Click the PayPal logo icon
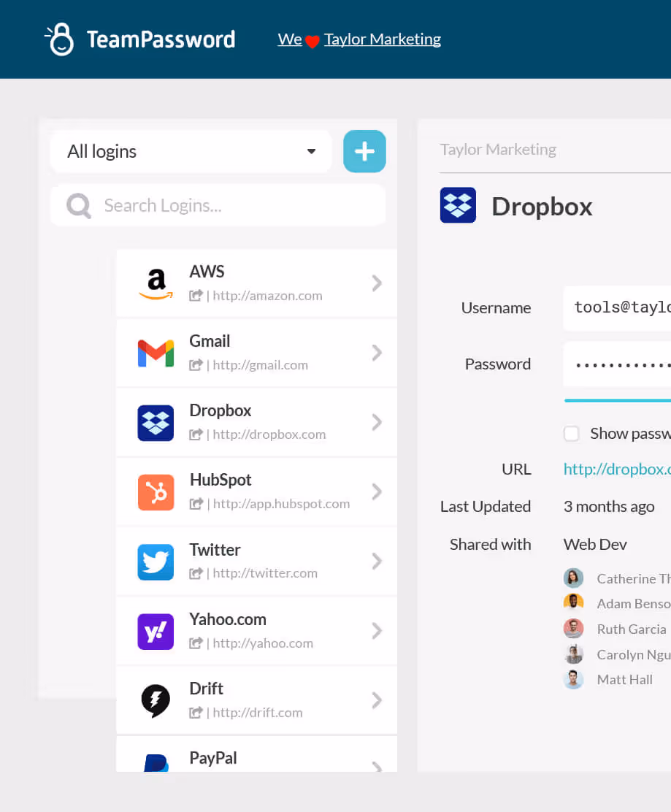This screenshot has width=671, height=812. point(156,763)
